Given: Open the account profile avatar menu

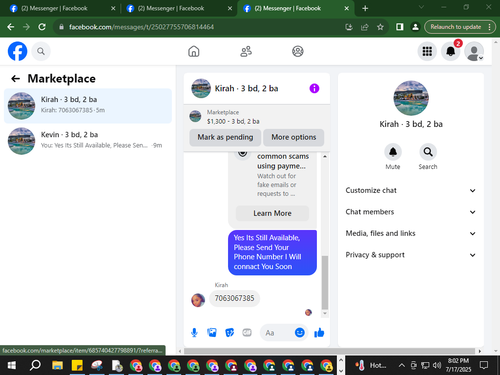Looking at the screenshot, I should click(474, 51).
